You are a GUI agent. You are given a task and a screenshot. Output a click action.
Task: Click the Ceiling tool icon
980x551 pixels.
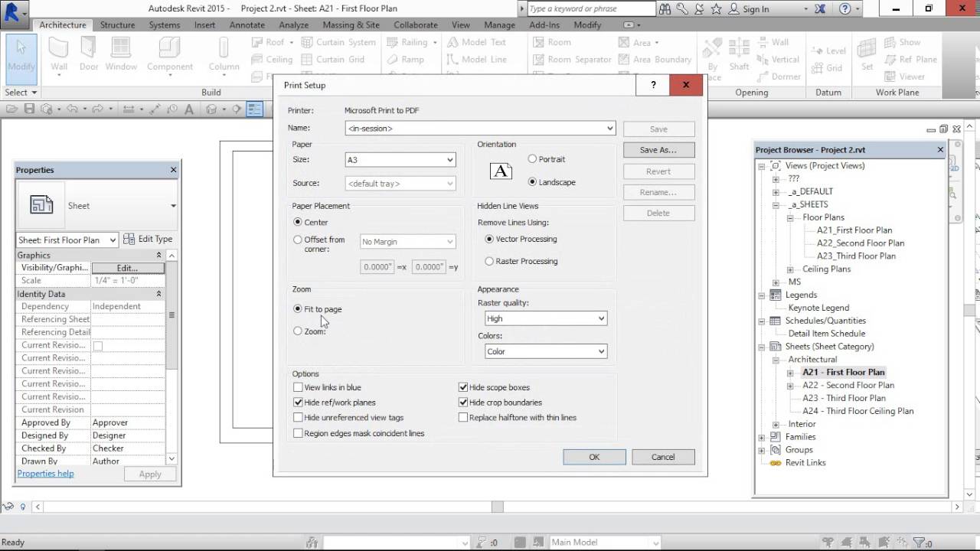point(257,59)
